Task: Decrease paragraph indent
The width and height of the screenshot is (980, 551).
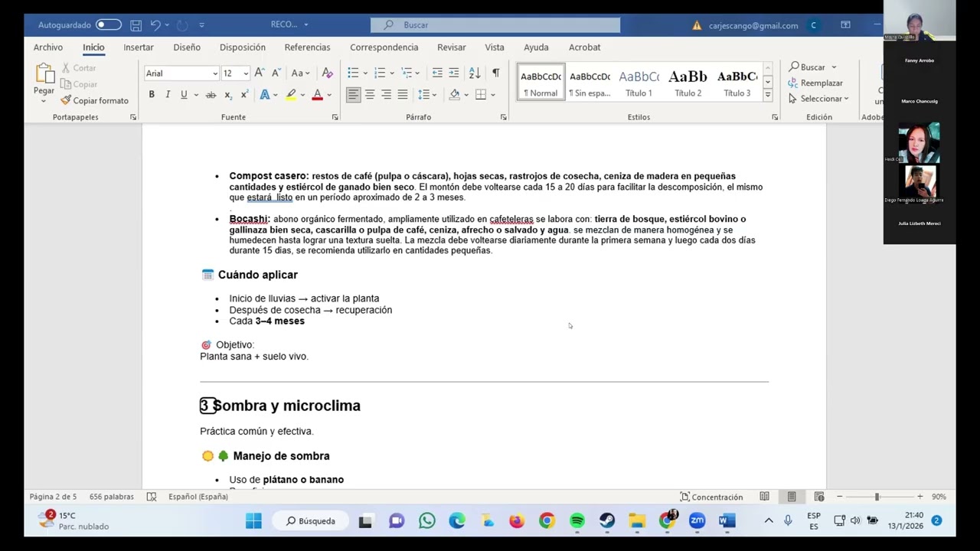Action: [x=437, y=73]
